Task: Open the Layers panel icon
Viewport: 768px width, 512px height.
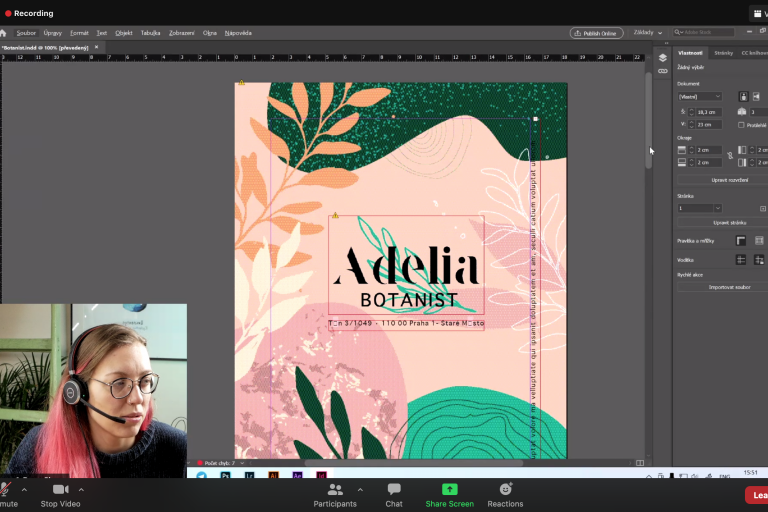Action: (x=662, y=58)
